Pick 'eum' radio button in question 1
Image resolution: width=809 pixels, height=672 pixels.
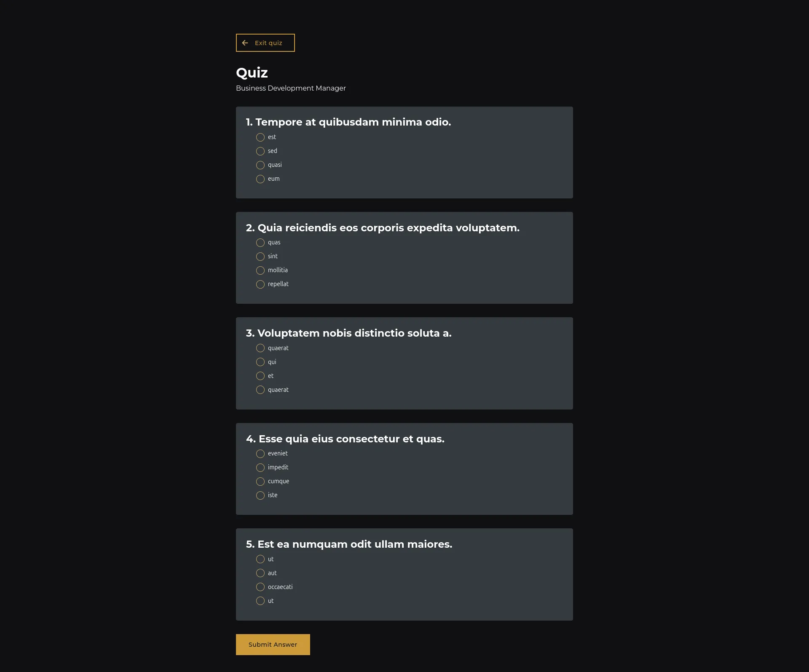click(260, 179)
